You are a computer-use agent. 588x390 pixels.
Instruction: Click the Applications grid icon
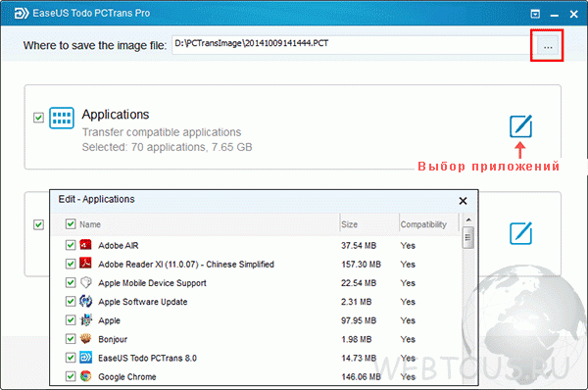point(62,118)
